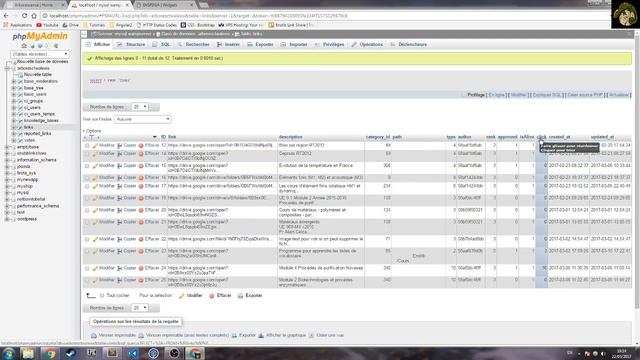640x360 pixels.
Task: Check the checkbox for row ID 14
Action: [x=87, y=154]
